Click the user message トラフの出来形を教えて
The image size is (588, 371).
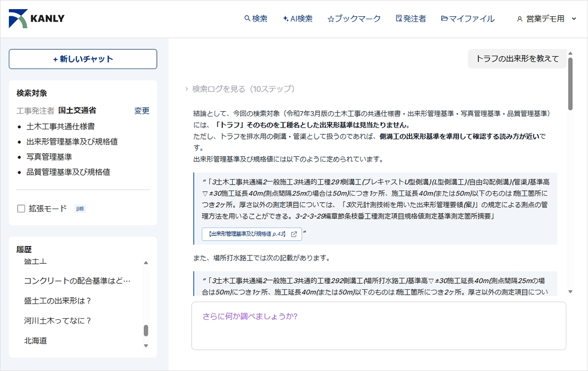tap(517, 59)
